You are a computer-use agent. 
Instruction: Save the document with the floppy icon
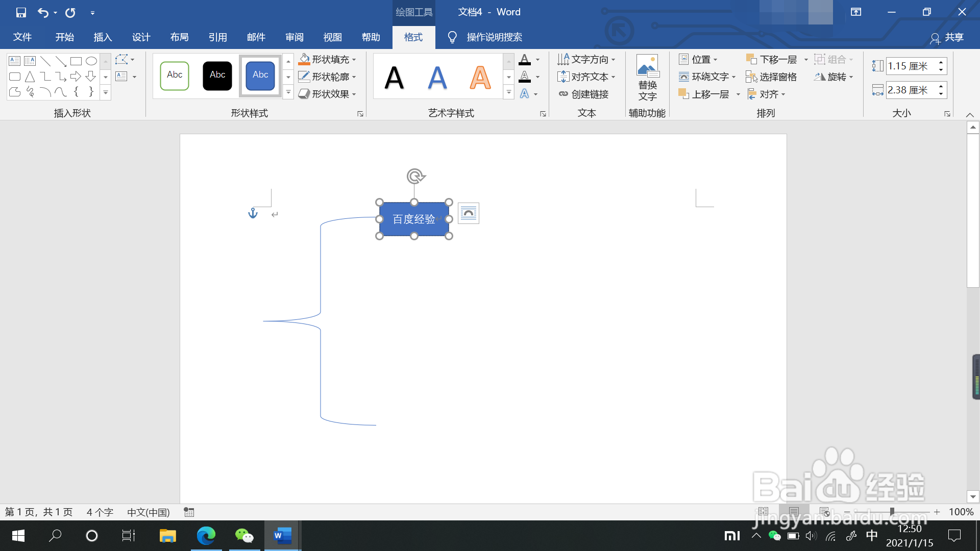click(x=21, y=12)
